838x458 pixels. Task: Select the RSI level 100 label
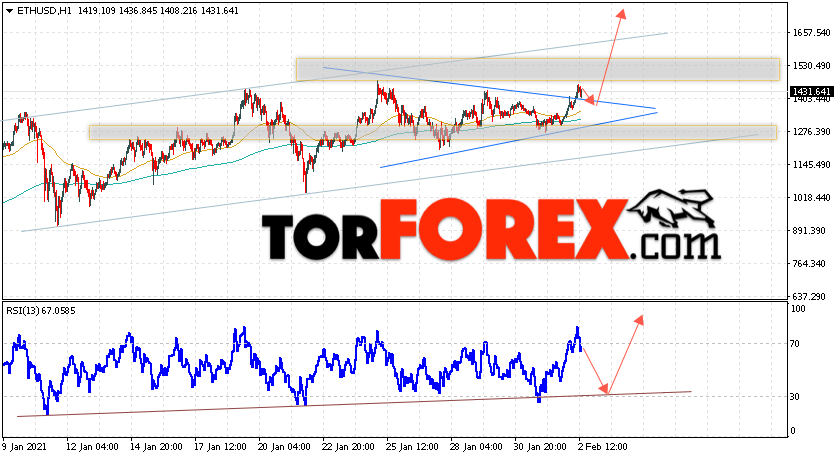pos(798,309)
